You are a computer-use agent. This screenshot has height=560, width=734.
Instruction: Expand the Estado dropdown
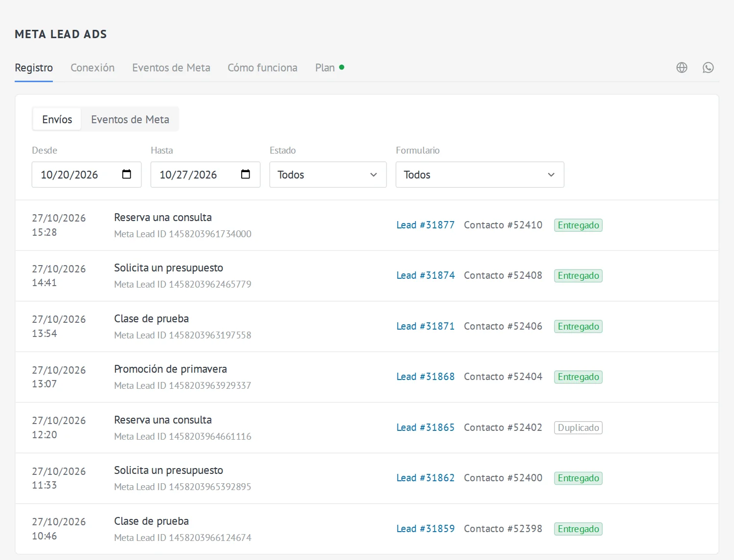(x=328, y=175)
